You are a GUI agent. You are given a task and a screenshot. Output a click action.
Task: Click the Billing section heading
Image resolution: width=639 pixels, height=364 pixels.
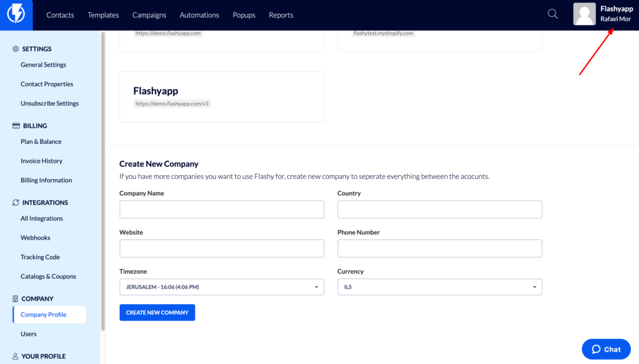click(35, 126)
